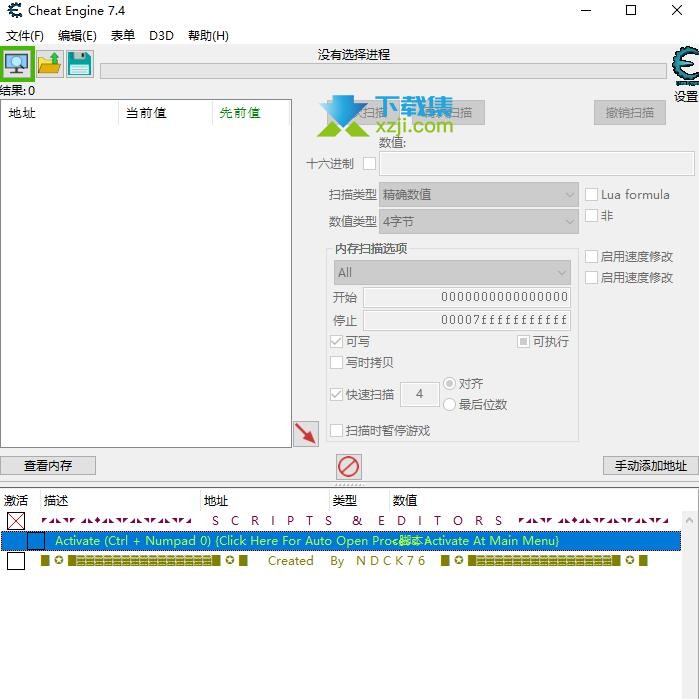Open the 编辑(E) menu

(x=77, y=36)
